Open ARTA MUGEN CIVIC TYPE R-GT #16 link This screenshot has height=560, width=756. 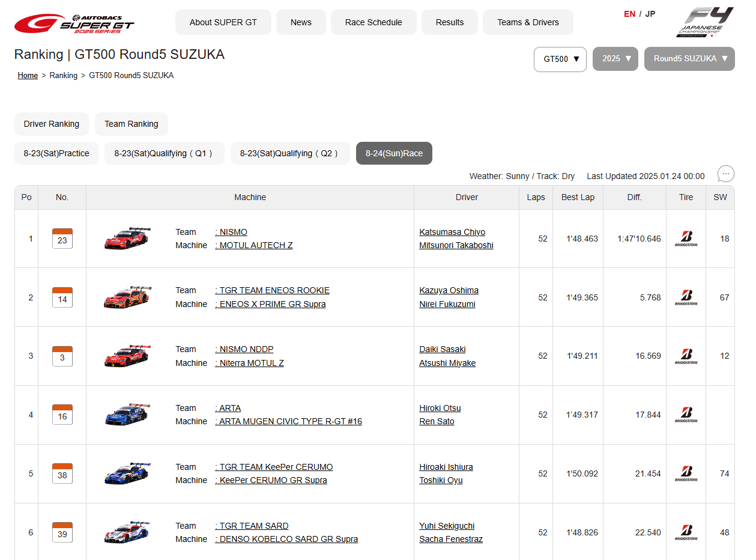coord(288,421)
